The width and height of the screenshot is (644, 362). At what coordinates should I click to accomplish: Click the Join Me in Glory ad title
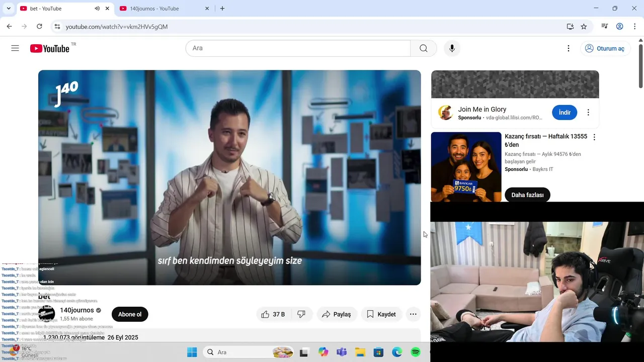coord(482,109)
